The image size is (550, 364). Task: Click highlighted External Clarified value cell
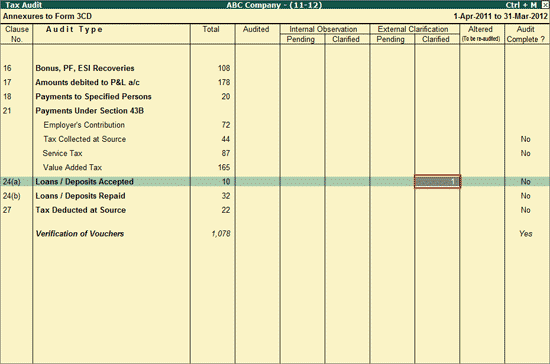click(x=437, y=182)
